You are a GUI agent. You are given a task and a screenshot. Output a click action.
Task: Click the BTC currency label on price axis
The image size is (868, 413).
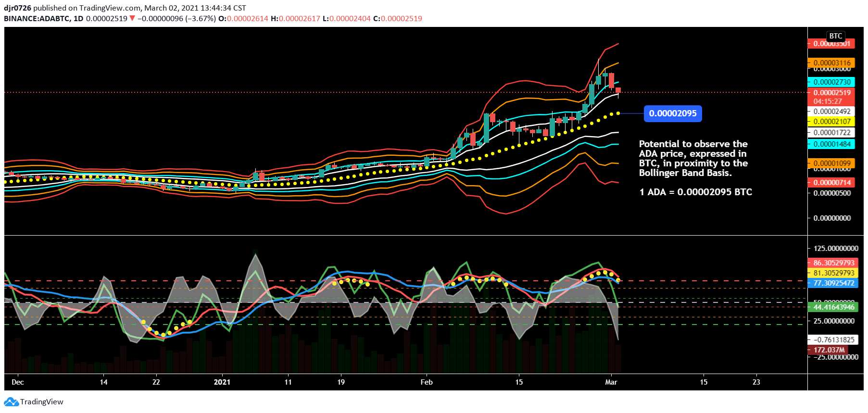[x=836, y=36]
